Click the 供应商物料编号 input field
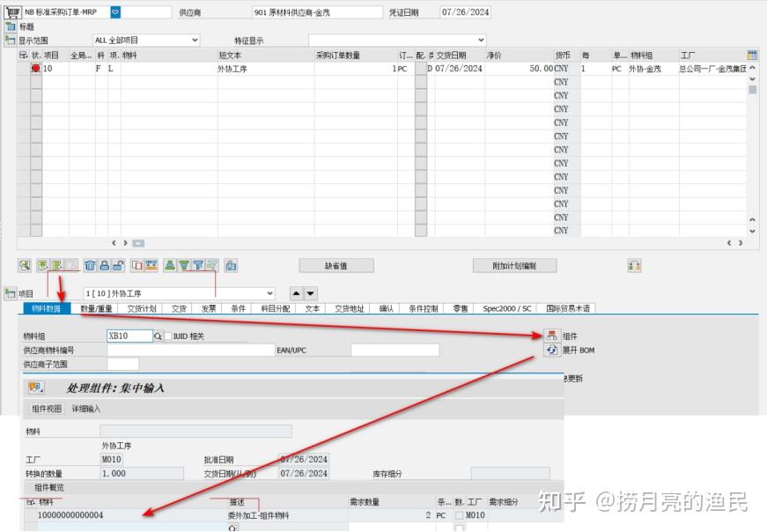The height and width of the screenshot is (532, 767). [x=191, y=350]
